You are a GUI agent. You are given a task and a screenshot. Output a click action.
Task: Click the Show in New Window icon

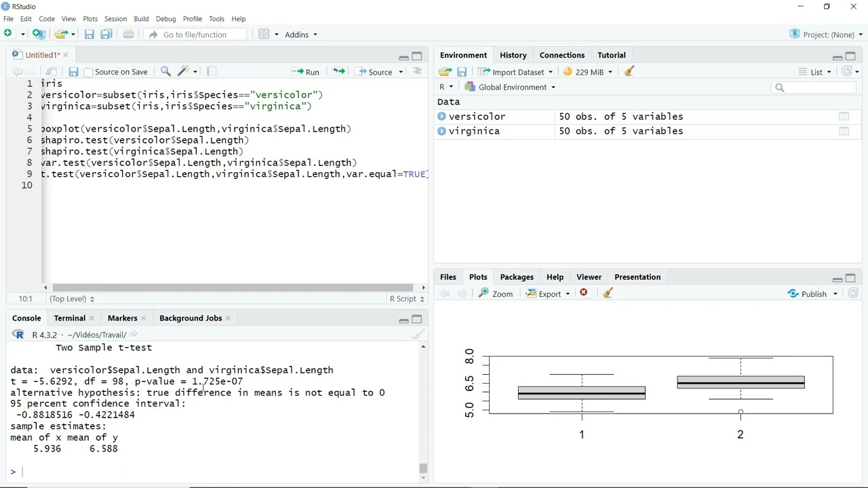coord(52,72)
